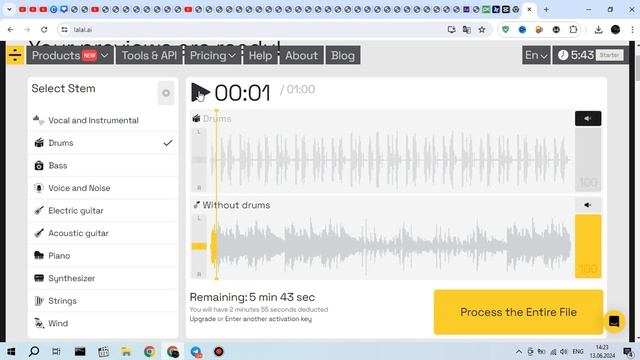Image resolution: width=640 pixels, height=360 pixels.
Task: Click the Drums waveform to seek
Action: [390, 160]
